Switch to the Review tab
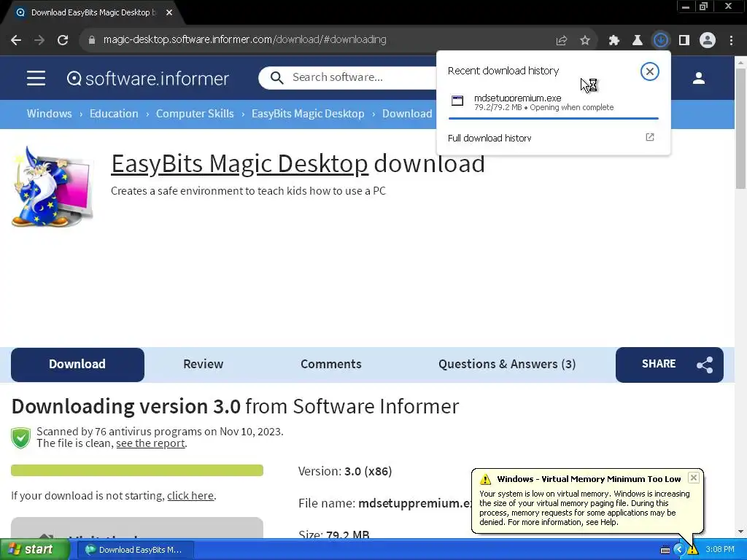 (203, 365)
